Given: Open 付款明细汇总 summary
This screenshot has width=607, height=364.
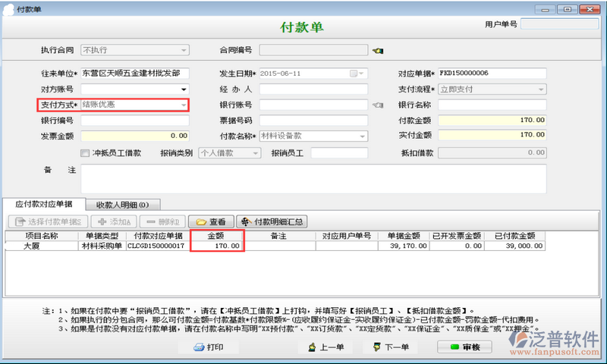Looking at the screenshot, I should tap(272, 222).
